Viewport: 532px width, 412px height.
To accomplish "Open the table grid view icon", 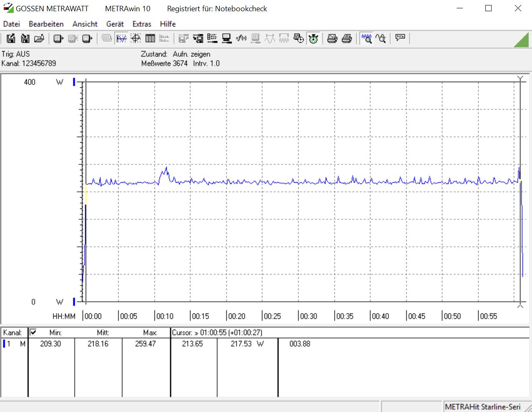I will tap(150, 39).
